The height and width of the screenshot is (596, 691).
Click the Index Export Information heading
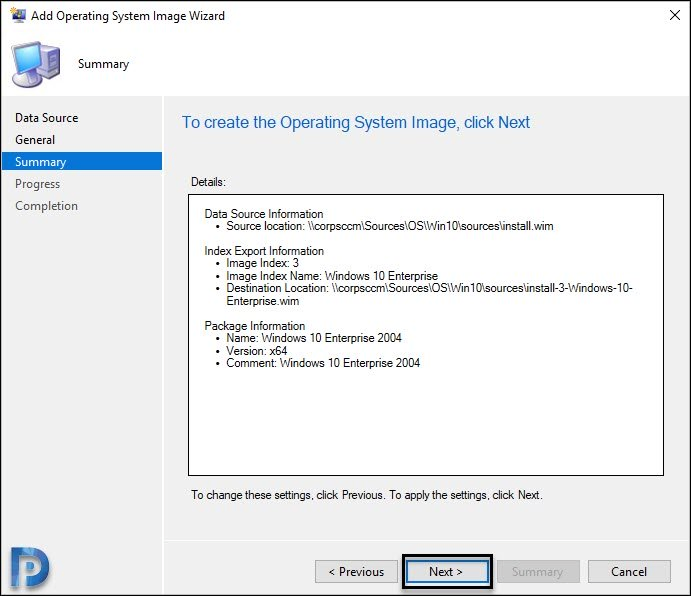pyautogui.click(x=264, y=251)
